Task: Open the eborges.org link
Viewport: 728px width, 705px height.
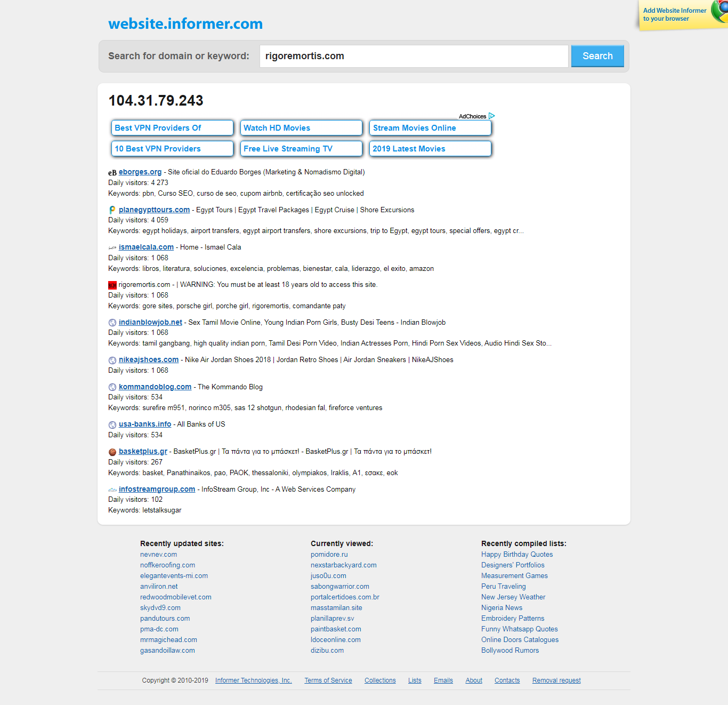Action: pyautogui.click(x=140, y=172)
